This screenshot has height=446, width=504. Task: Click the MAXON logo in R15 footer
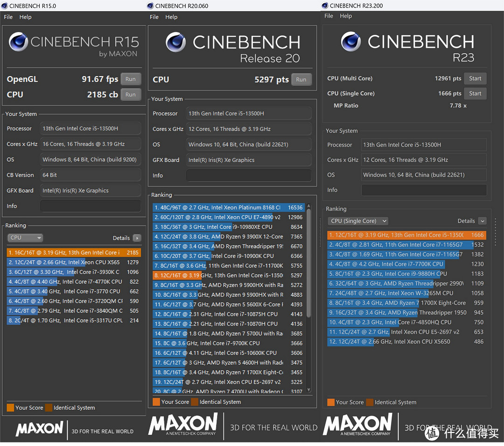pyautogui.click(x=40, y=429)
